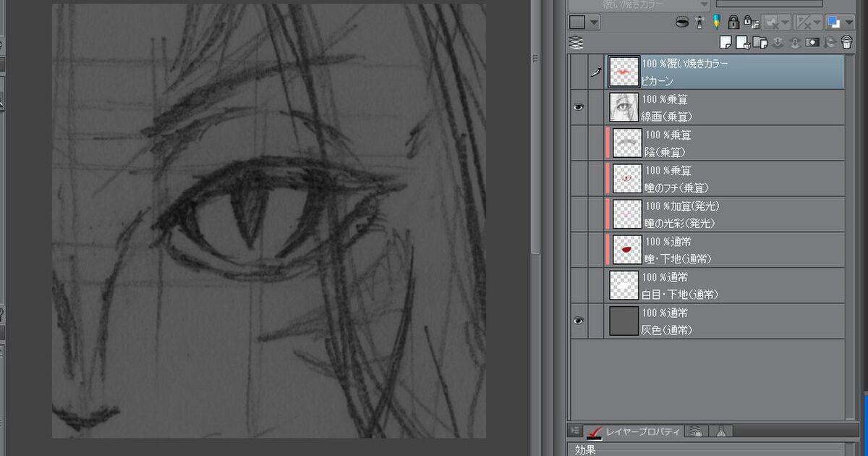Viewport: 868px width, 456px height.
Task: Open the palette color dropdown arrow
Action: (x=595, y=22)
